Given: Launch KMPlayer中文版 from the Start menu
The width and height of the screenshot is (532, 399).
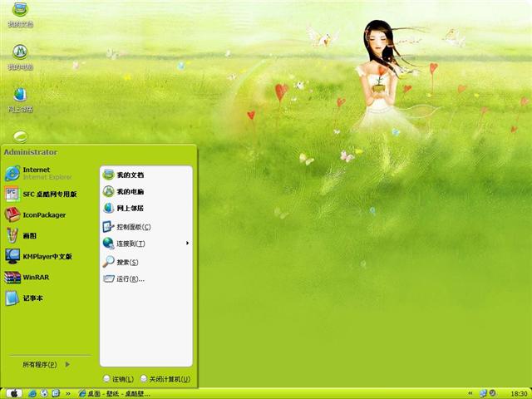Looking at the screenshot, I should coord(39,256).
